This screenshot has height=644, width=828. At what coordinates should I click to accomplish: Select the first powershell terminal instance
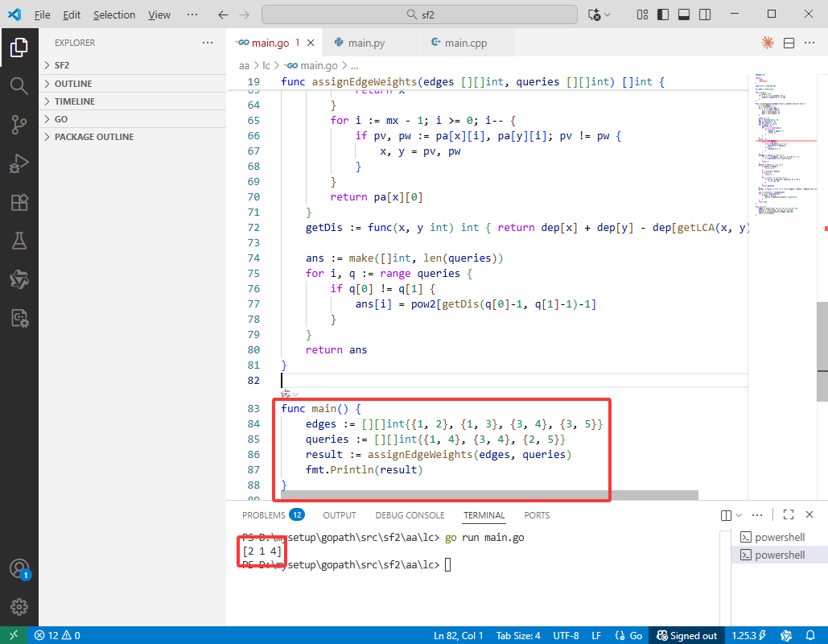pyautogui.click(x=780, y=537)
